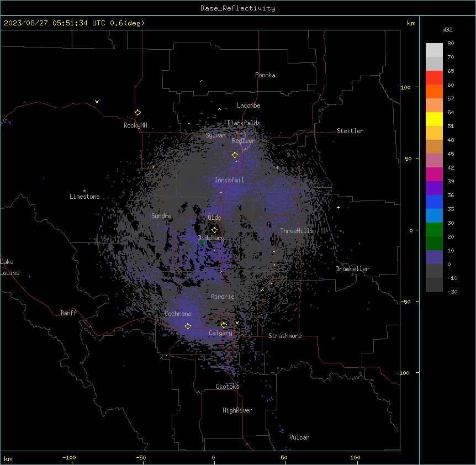476x465 pixels.
Task: Click the blue-purple swatch above the 0 label
Action: [x=434, y=257]
